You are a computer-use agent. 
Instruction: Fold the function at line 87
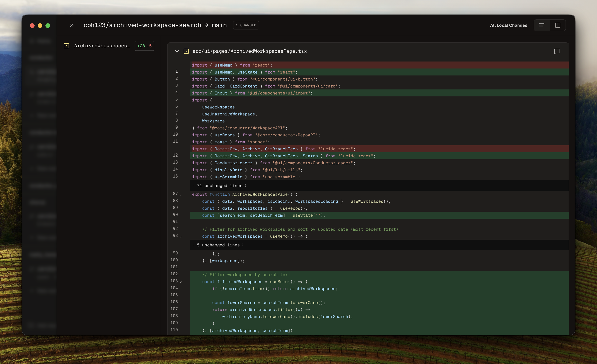(181, 195)
